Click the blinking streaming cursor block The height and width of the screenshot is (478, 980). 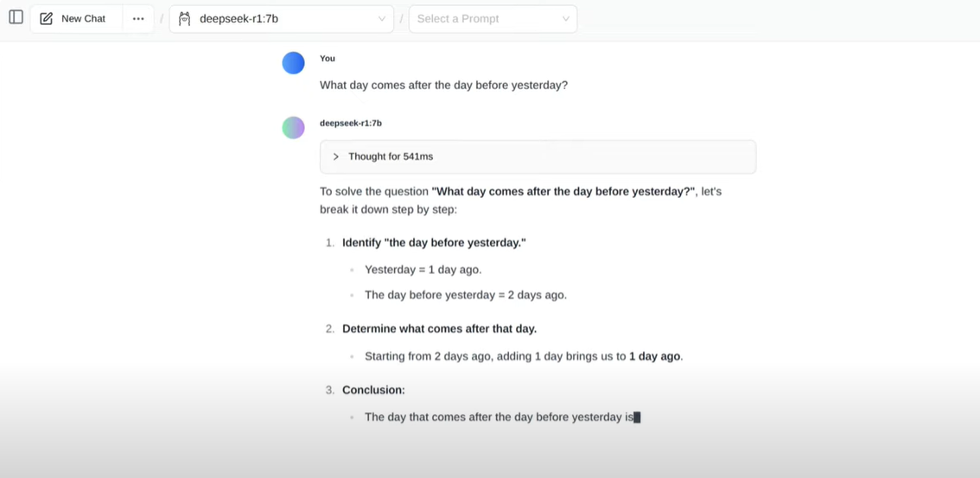[x=638, y=417]
